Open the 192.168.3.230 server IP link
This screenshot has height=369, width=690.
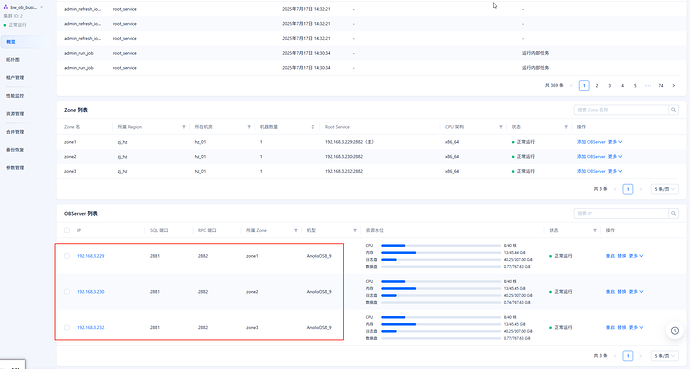91,292
